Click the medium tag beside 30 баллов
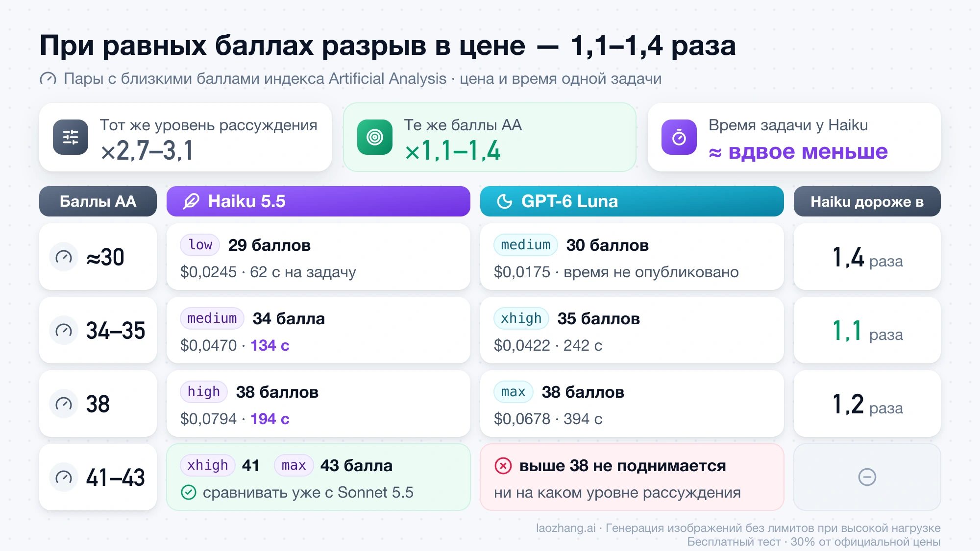 coord(526,245)
